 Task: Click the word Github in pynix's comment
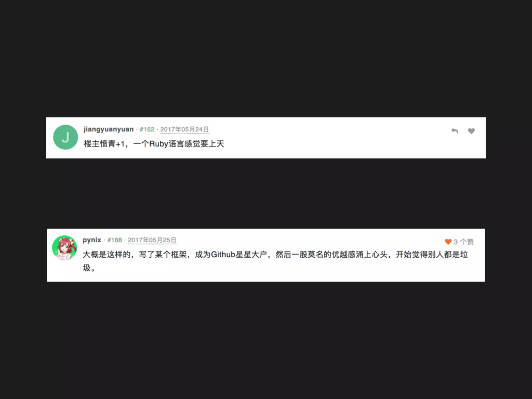(223, 254)
